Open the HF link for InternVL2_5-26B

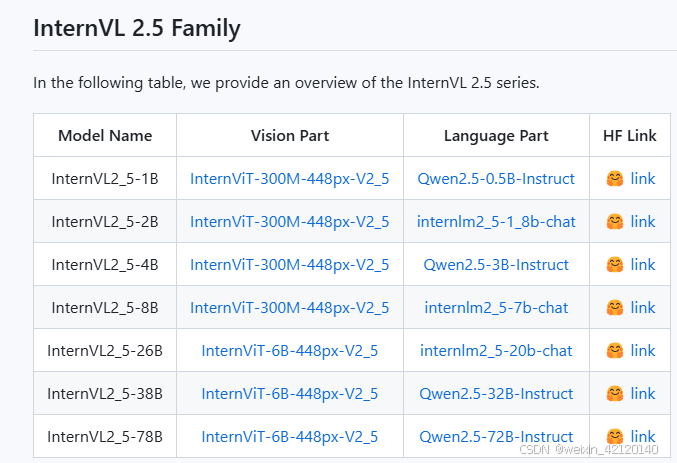[643, 351]
